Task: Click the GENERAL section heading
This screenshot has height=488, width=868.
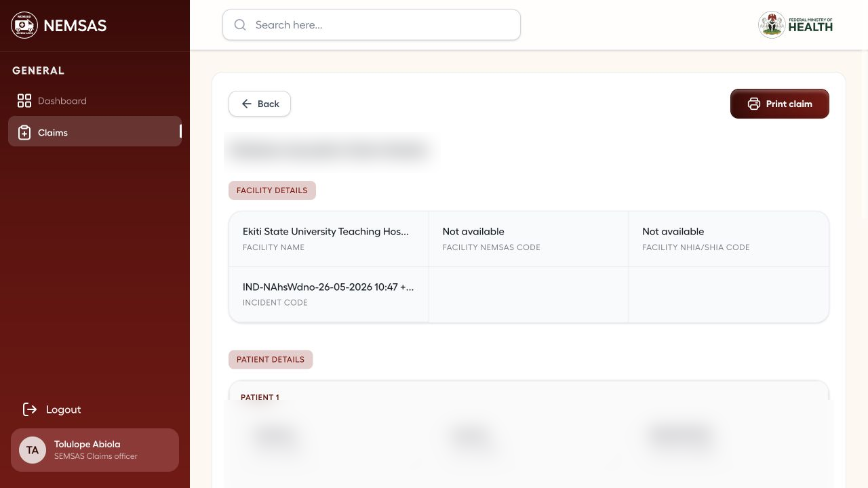Action: (39, 70)
